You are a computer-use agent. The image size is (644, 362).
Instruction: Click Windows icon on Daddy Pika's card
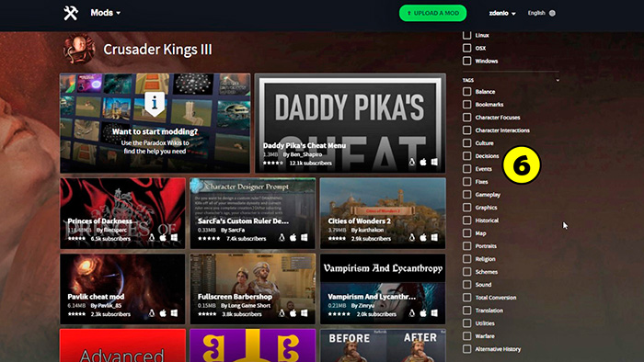click(x=434, y=162)
